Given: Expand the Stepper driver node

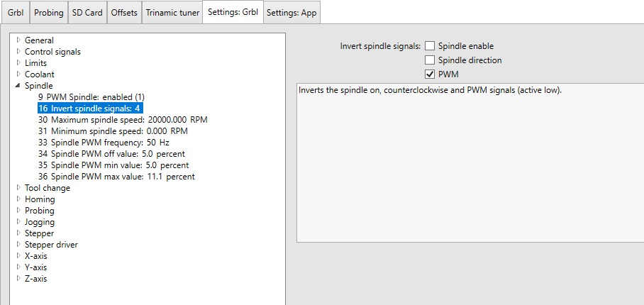Looking at the screenshot, I should [x=18, y=245].
